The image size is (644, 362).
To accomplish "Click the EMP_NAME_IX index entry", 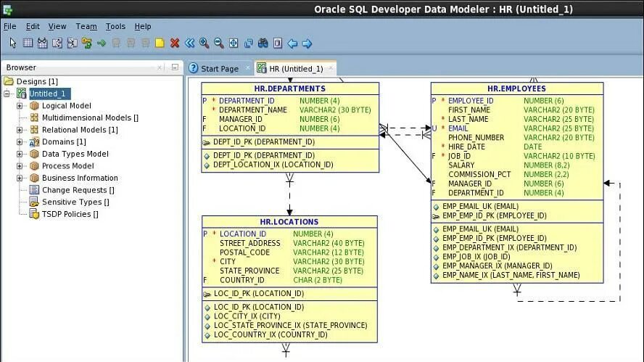I will 511,275.
